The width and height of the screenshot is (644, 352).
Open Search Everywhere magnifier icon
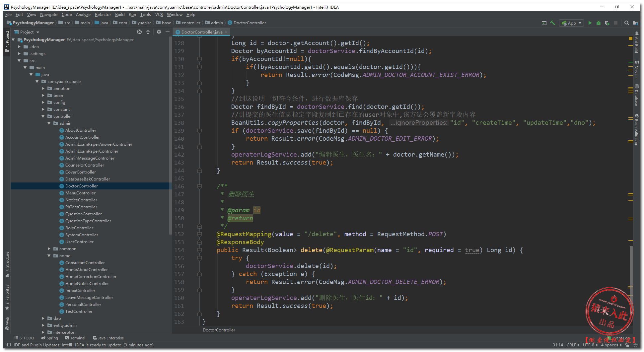626,23
